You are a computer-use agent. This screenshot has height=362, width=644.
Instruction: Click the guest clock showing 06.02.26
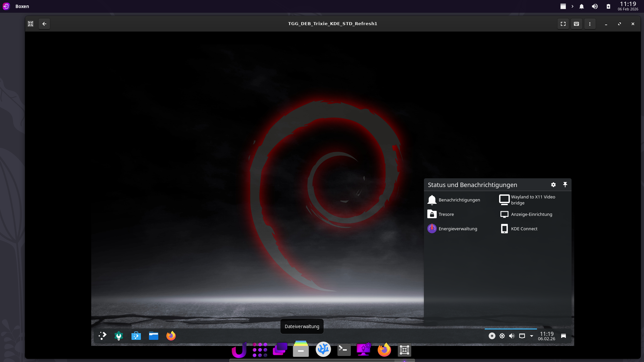[546, 336]
